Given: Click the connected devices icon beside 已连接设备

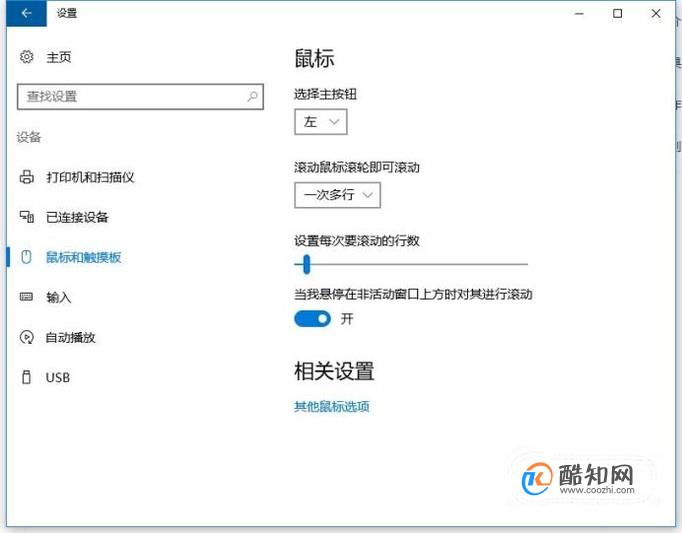Looking at the screenshot, I should tap(27, 217).
